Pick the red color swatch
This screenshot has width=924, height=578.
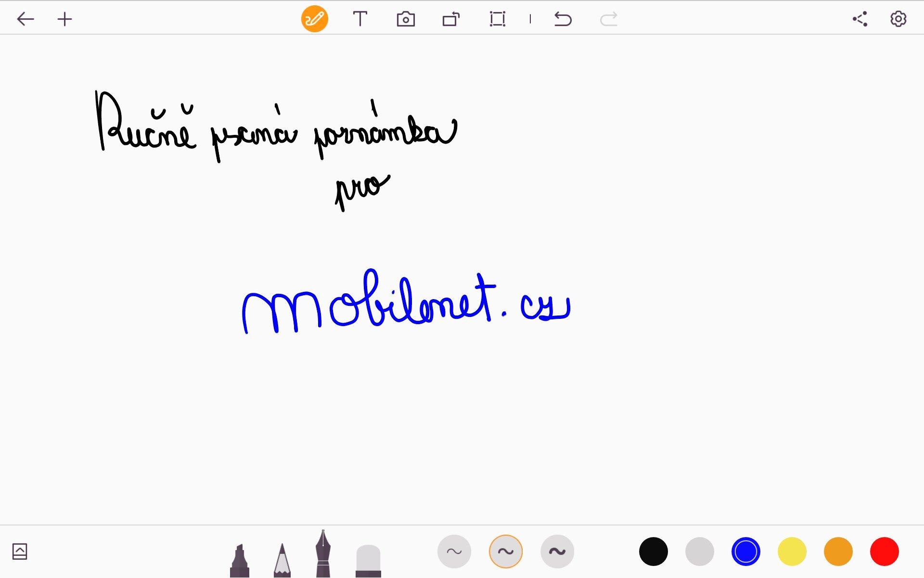[x=884, y=552]
